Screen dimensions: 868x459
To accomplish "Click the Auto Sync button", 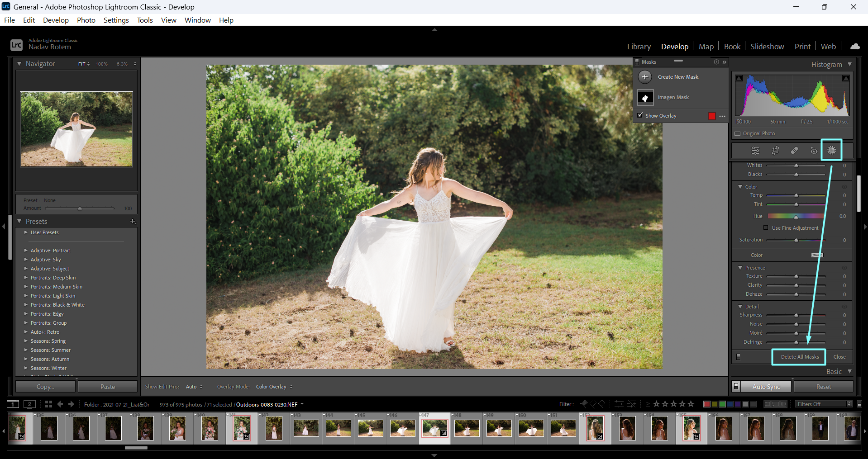I will pyautogui.click(x=766, y=387).
